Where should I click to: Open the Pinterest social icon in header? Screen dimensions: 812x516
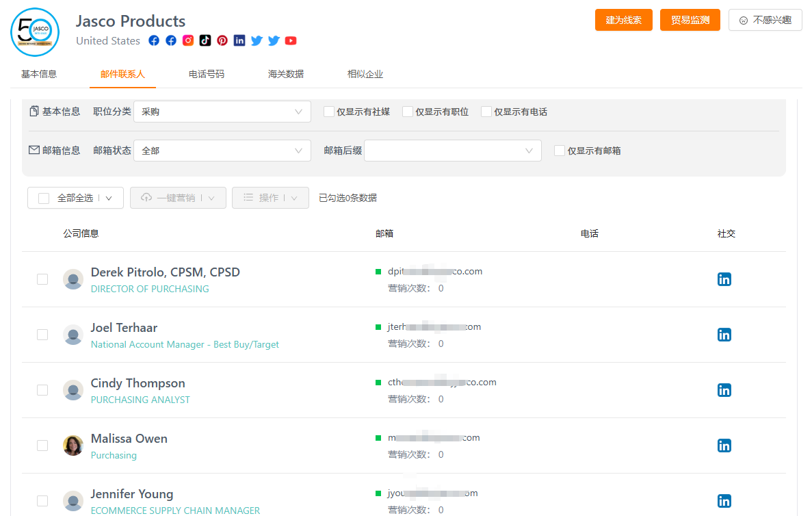point(222,40)
